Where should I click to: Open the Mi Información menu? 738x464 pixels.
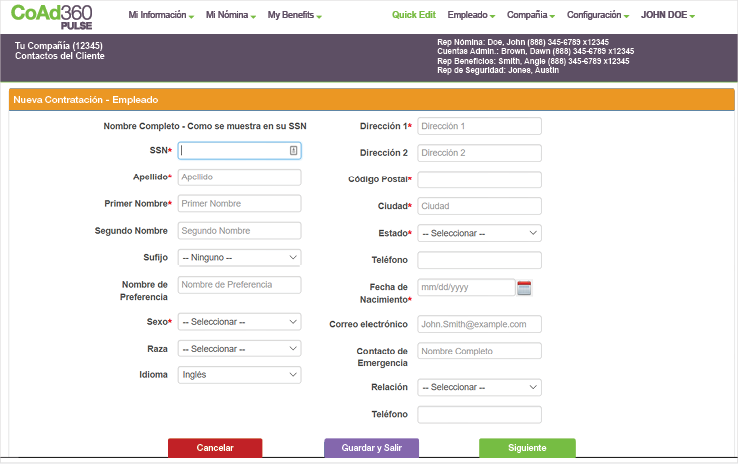pyautogui.click(x=161, y=15)
